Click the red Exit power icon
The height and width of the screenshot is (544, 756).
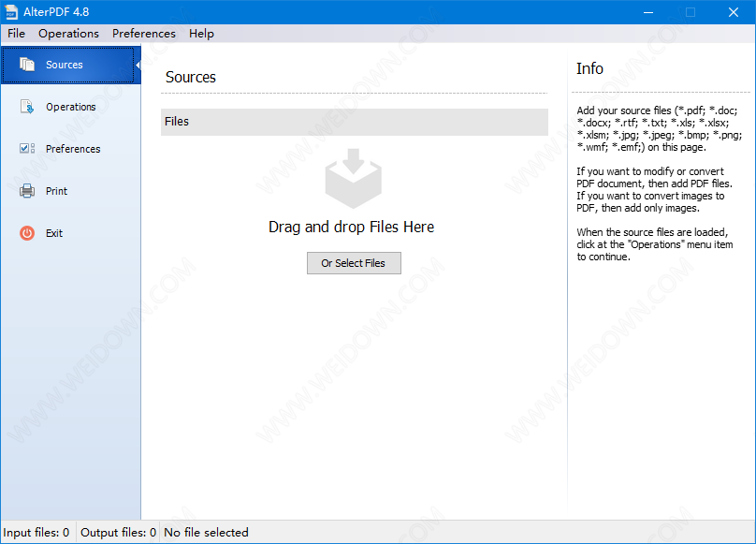pyautogui.click(x=27, y=233)
